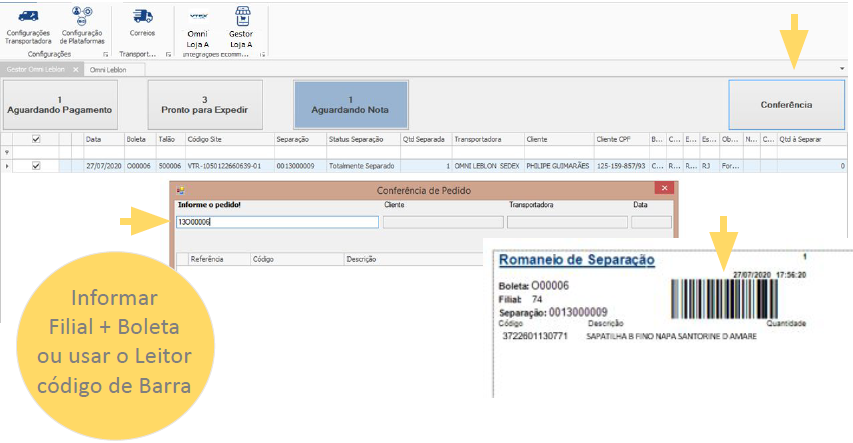The height and width of the screenshot is (443, 853).
Task: Click the Conferência de Pedido window icon
Action: pyautogui.click(x=179, y=189)
